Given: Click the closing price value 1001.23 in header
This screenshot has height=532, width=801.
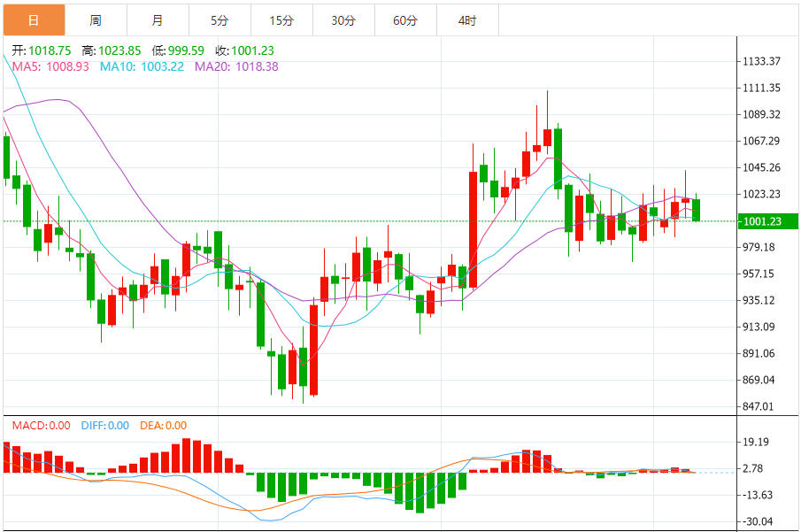Looking at the screenshot, I should pos(252,50).
